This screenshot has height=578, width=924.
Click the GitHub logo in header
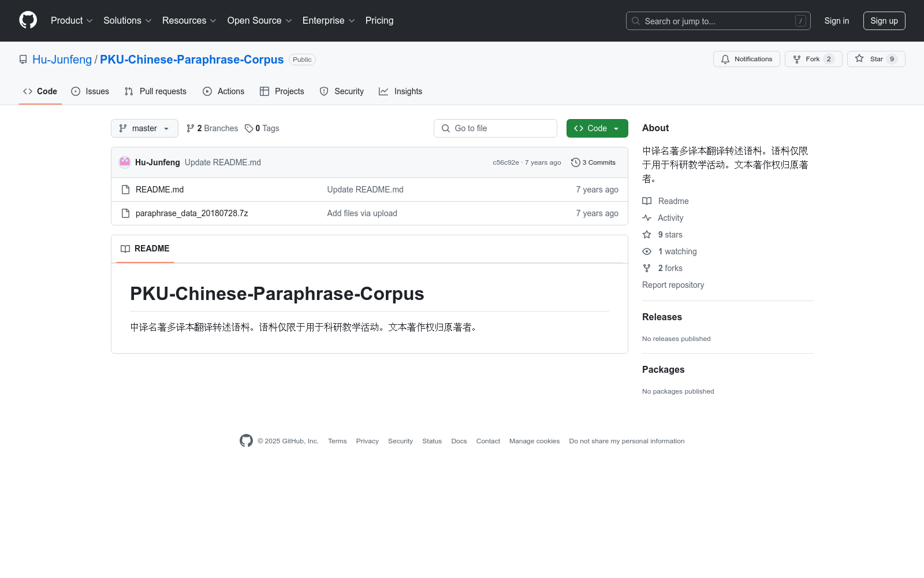click(x=28, y=20)
